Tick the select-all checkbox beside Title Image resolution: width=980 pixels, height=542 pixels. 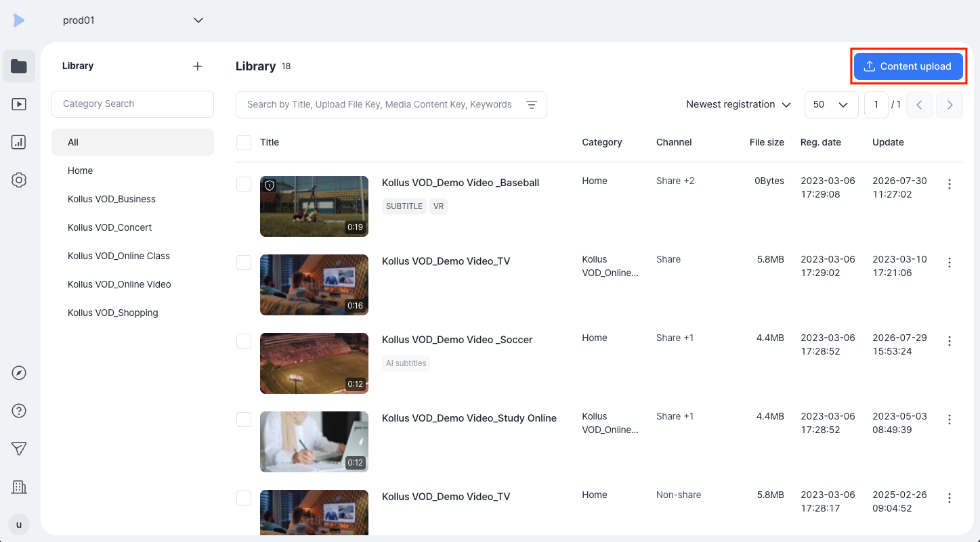(x=244, y=143)
